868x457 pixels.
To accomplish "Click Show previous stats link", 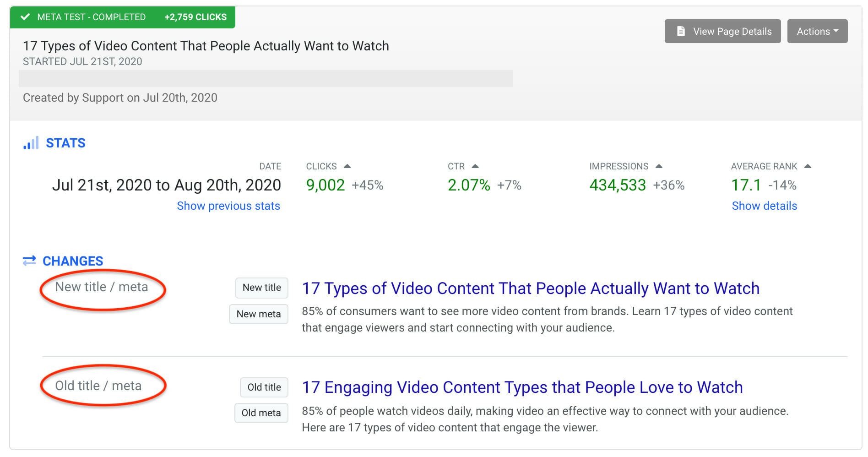I will 228,206.
